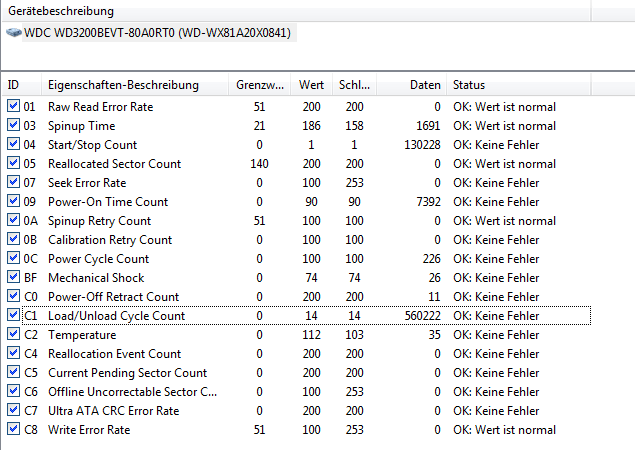The image size is (635, 450).
Task: Click the Schl... value 103 for Temperature
Action: 354,335
